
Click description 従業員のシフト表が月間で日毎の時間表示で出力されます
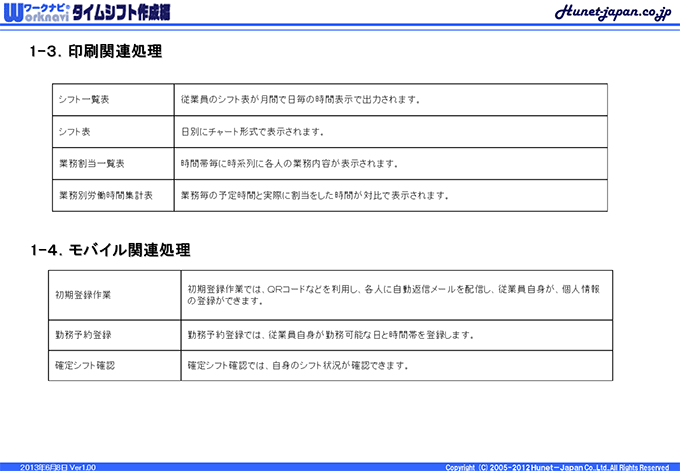point(300,100)
